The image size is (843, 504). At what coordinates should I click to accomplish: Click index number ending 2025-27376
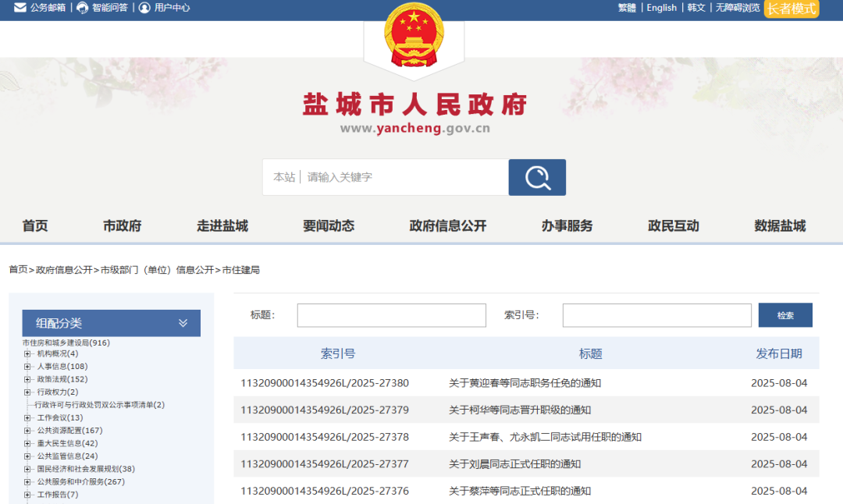325,491
